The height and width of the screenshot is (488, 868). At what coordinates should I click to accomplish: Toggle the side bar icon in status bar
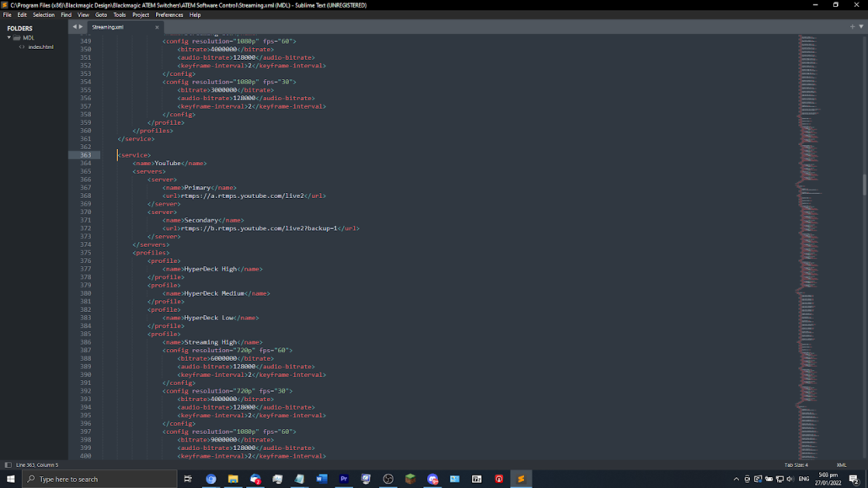coord(8,464)
